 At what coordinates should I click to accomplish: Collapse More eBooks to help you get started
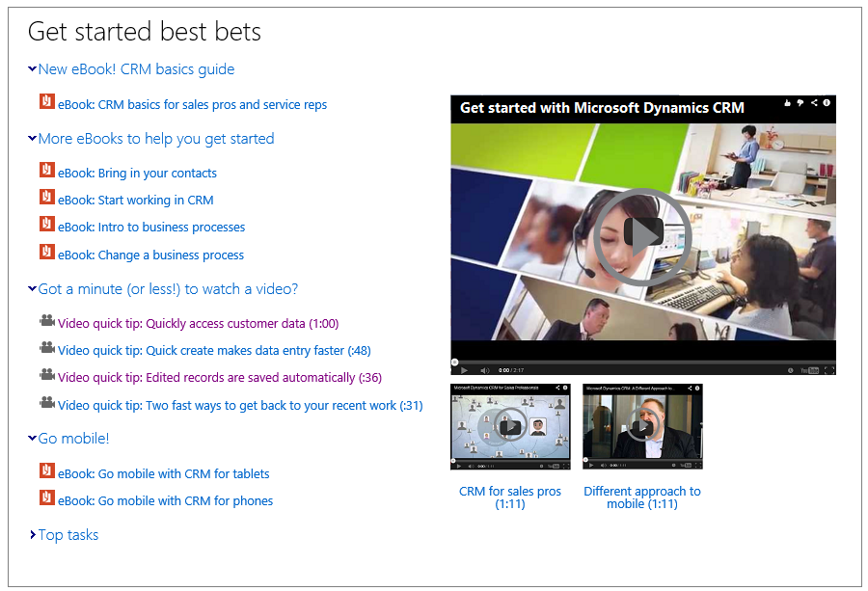[x=33, y=139]
